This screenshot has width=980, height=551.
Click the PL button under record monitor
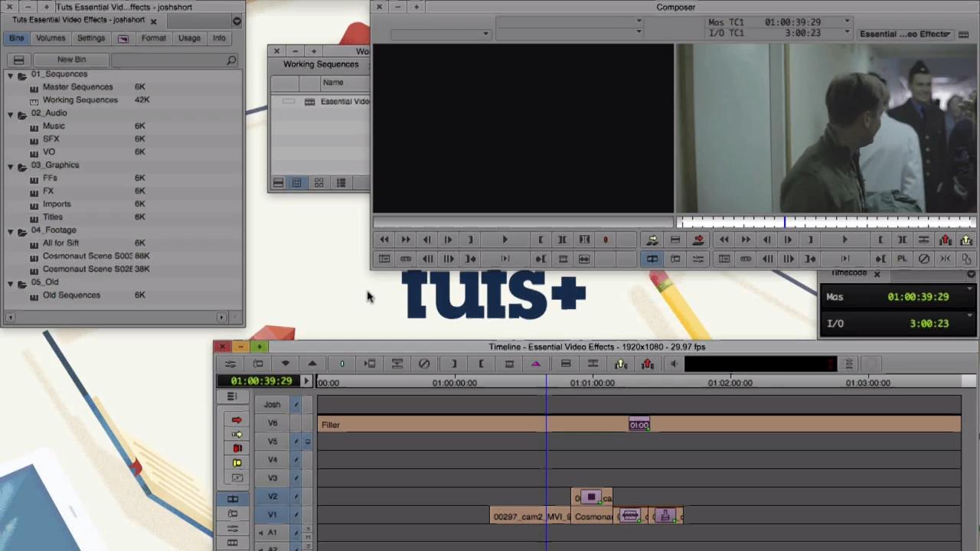(902, 259)
